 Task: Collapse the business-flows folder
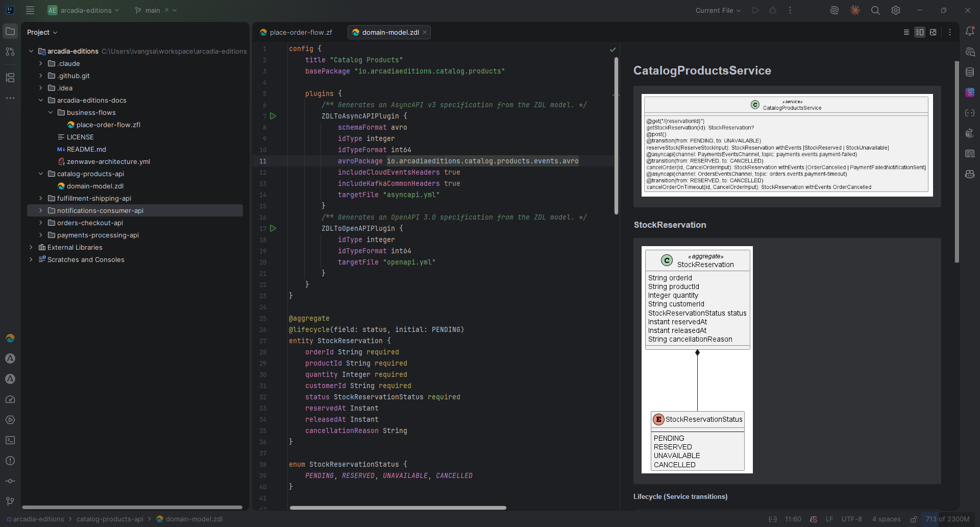tap(51, 112)
